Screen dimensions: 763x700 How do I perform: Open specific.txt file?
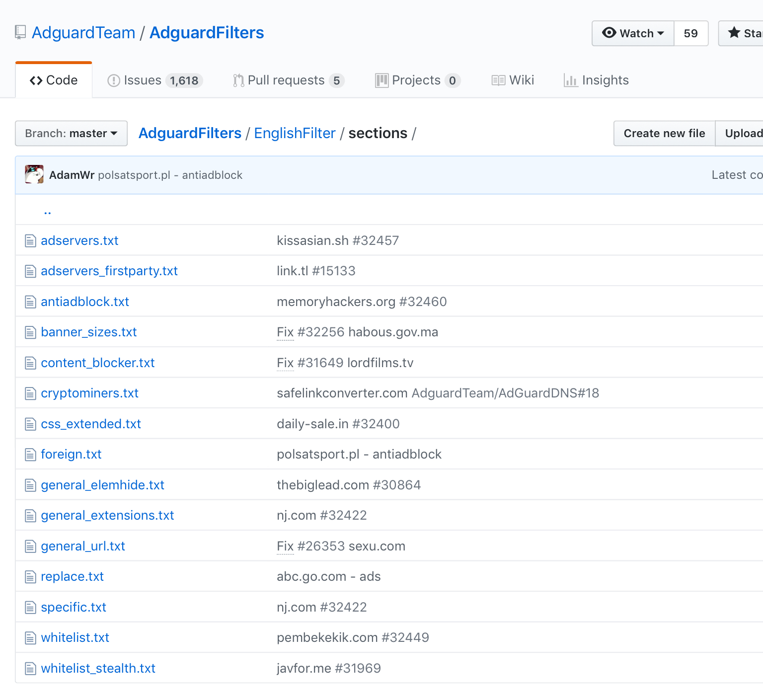click(74, 608)
